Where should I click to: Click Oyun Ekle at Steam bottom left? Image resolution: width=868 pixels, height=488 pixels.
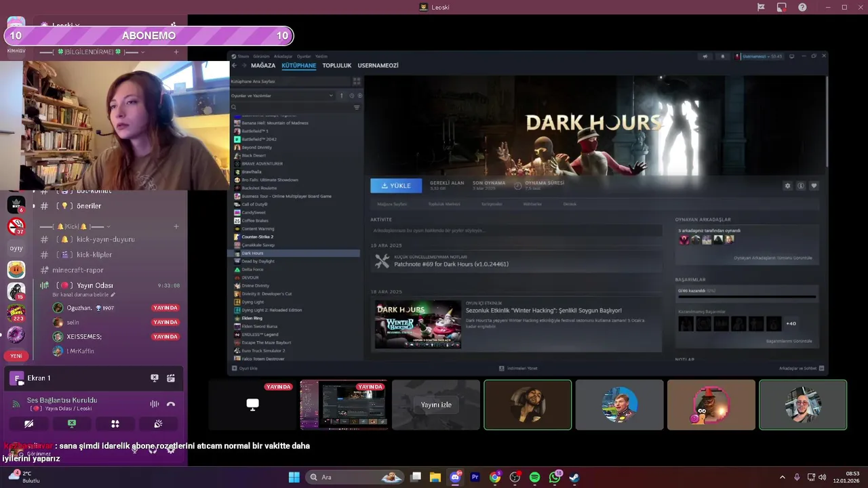coord(245,368)
